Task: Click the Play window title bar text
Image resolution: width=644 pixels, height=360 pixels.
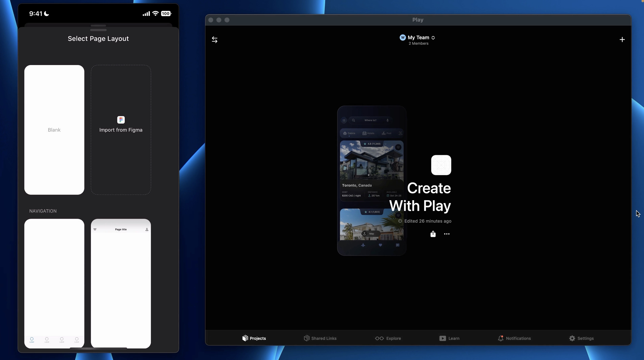Action: [418, 20]
